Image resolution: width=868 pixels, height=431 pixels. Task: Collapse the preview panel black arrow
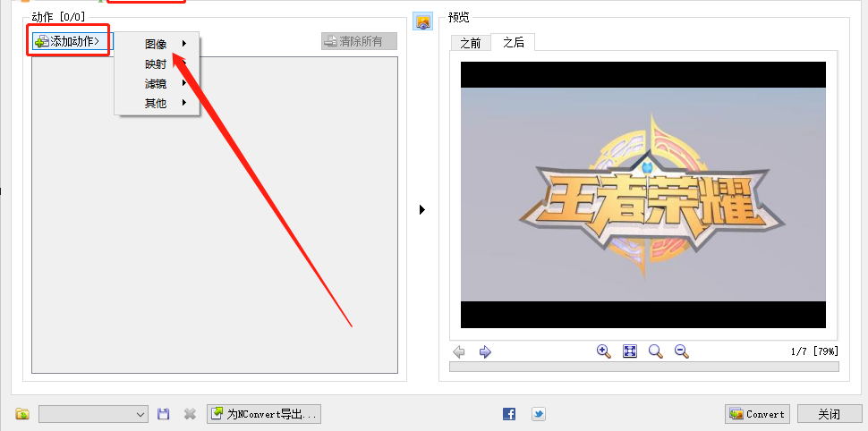coord(422,210)
